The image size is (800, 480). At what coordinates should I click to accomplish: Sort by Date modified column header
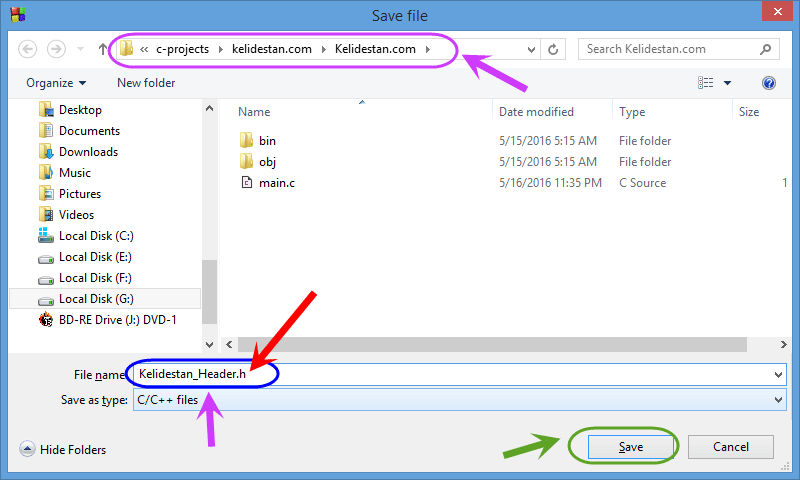click(536, 112)
